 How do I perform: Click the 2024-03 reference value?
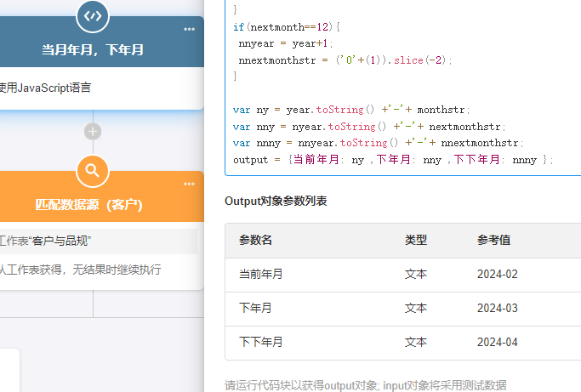pos(497,309)
